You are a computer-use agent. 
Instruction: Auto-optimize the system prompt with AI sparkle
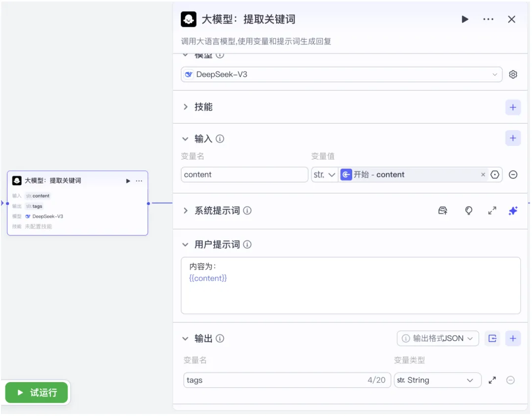coord(513,211)
